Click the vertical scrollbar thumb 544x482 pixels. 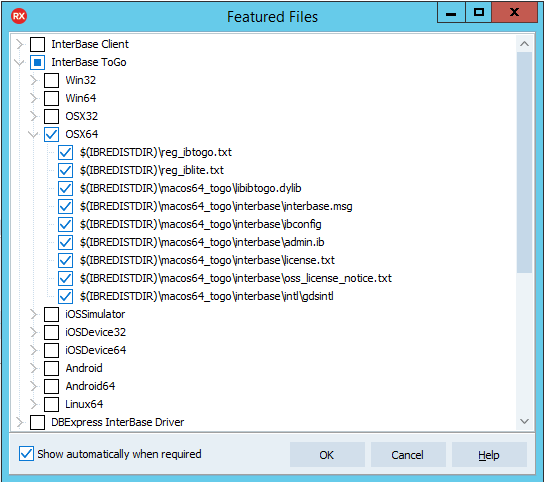coord(524,162)
